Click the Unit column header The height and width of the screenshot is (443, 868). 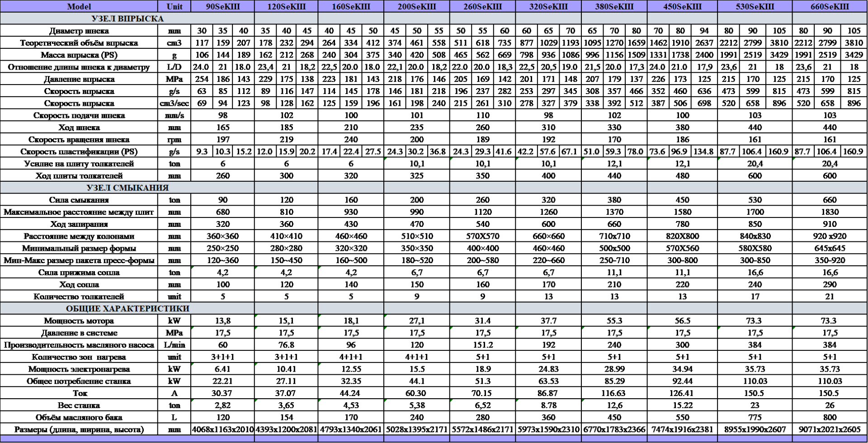(175, 6)
